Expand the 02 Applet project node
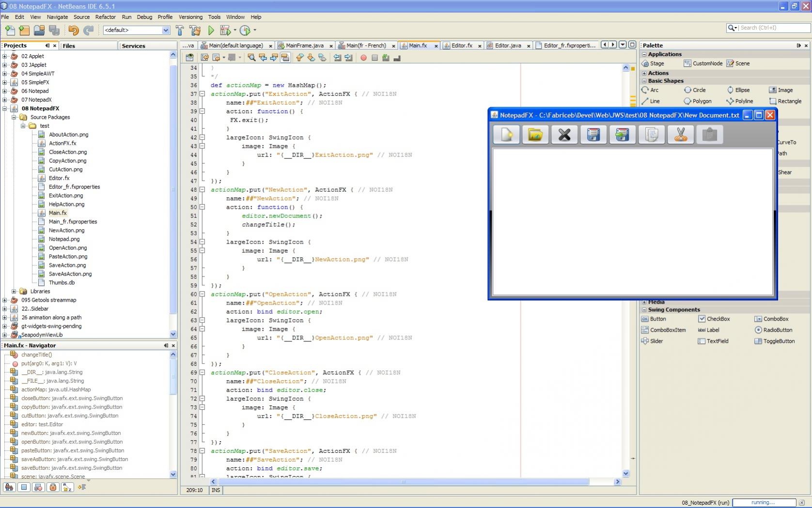812x508 pixels. coord(5,56)
